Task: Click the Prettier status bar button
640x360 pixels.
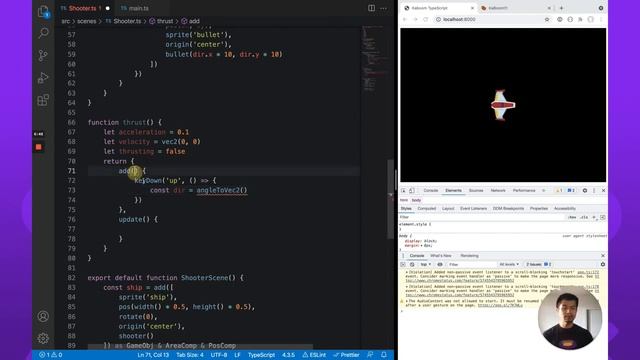Action: (x=347, y=355)
